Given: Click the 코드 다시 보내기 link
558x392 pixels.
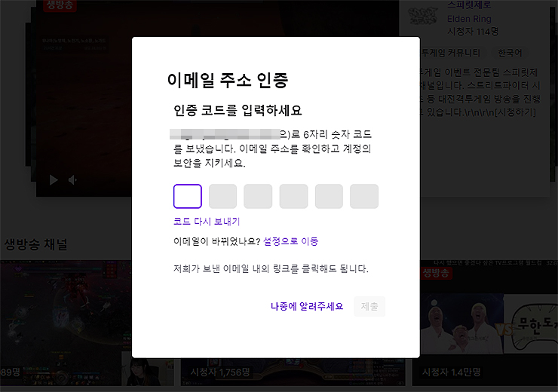Looking at the screenshot, I should pyautogui.click(x=207, y=222).
